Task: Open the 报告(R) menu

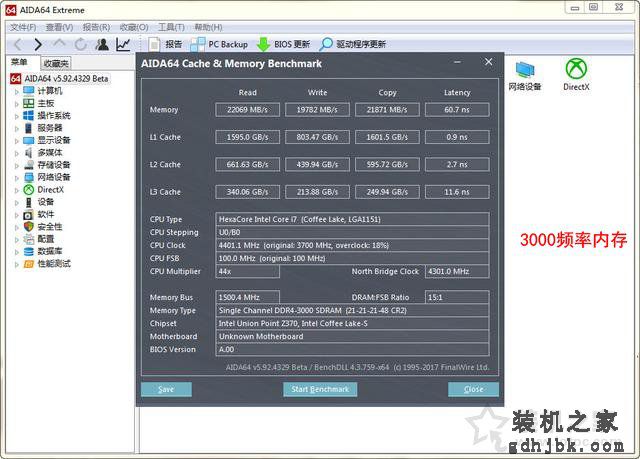Action: [x=96, y=27]
